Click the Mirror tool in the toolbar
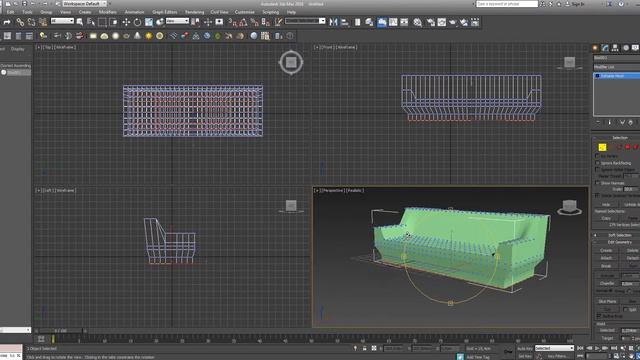Viewport: 640px width, 360px height. coord(333,22)
